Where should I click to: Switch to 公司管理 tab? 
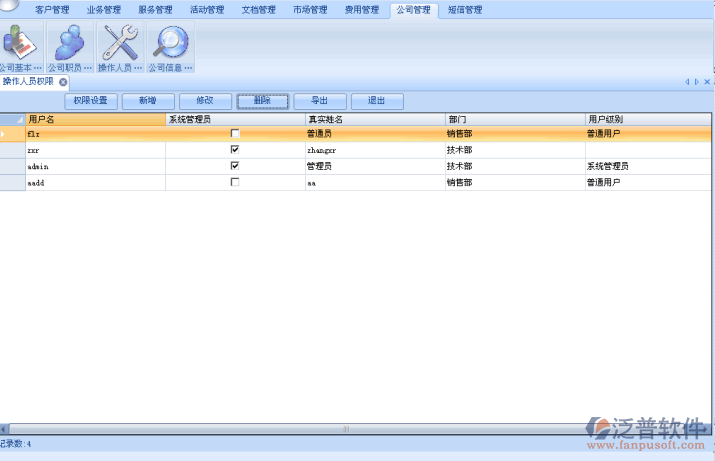(x=414, y=10)
